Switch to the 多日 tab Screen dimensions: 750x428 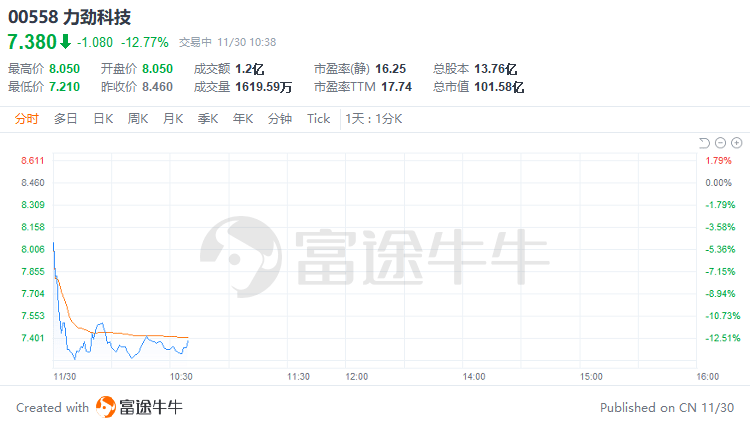[x=66, y=119]
